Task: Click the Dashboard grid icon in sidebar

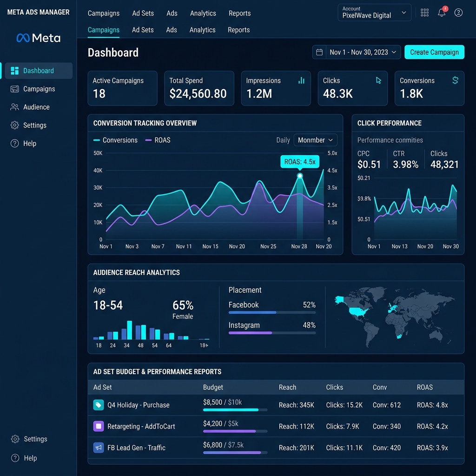Action: point(14,71)
